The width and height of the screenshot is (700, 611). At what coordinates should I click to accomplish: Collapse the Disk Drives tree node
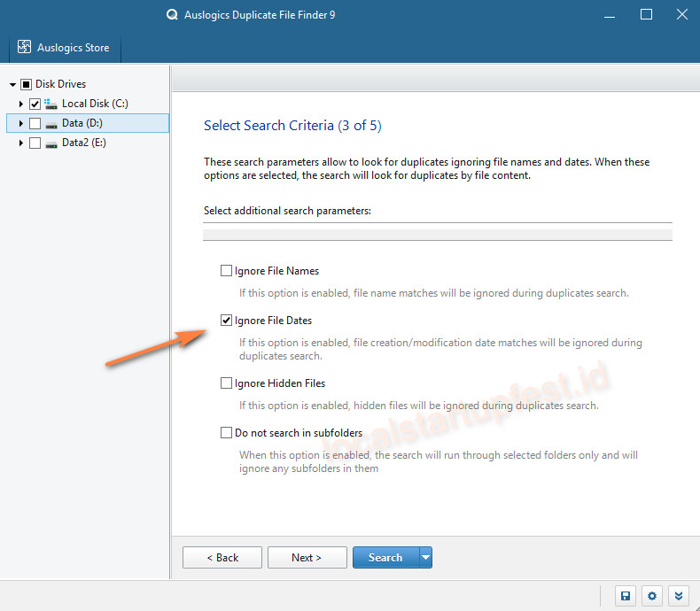click(x=12, y=84)
